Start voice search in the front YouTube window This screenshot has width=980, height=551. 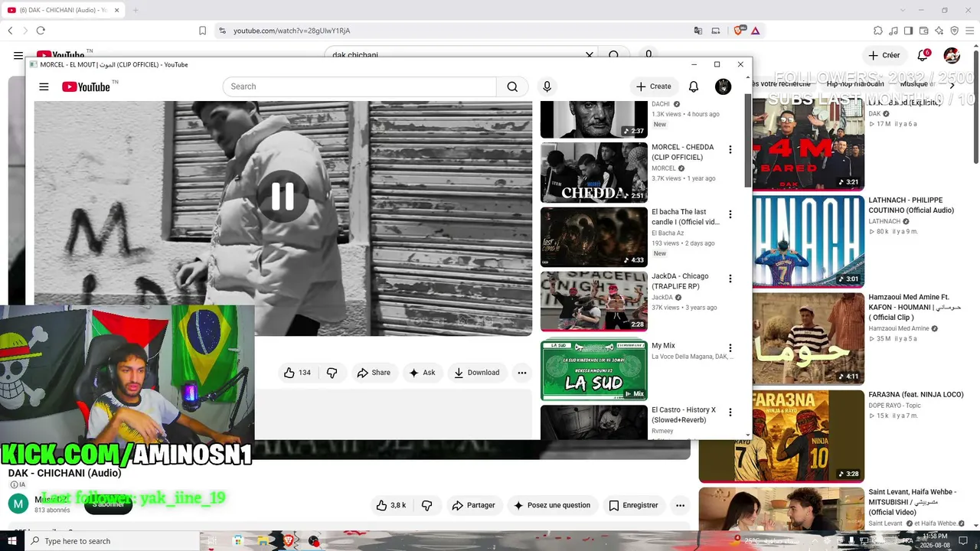pos(547,86)
